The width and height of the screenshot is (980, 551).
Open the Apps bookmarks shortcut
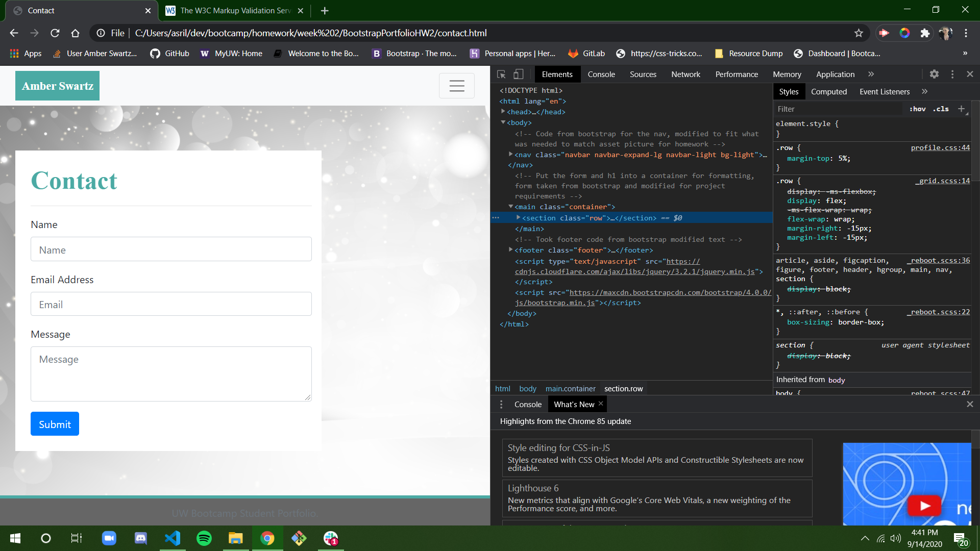[x=26, y=54]
